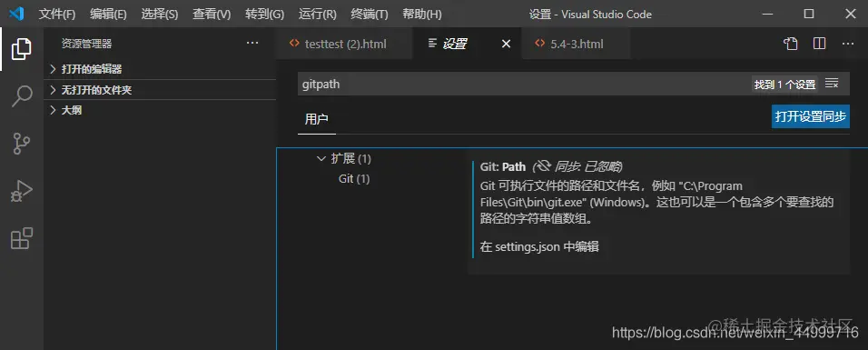The width and height of the screenshot is (868, 350).
Task: Open the 转到(G) menu
Action: click(x=264, y=15)
